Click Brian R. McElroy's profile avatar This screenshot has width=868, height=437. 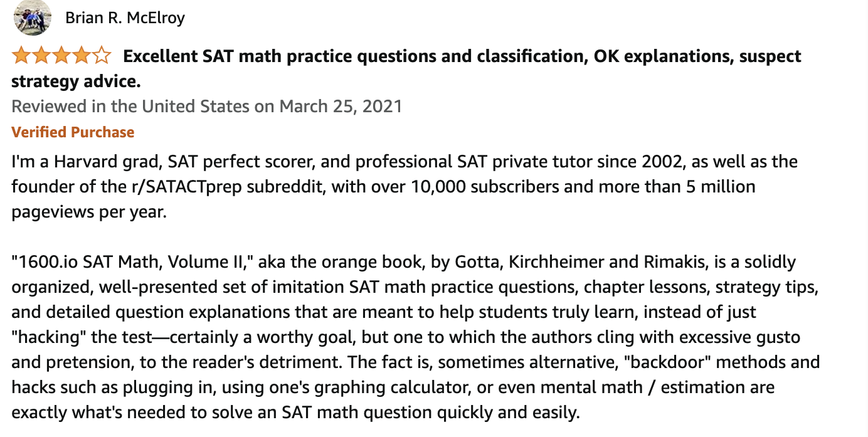[32, 18]
